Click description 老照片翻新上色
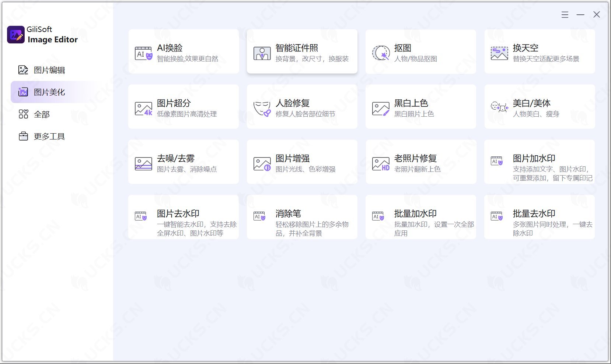 (x=418, y=169)
